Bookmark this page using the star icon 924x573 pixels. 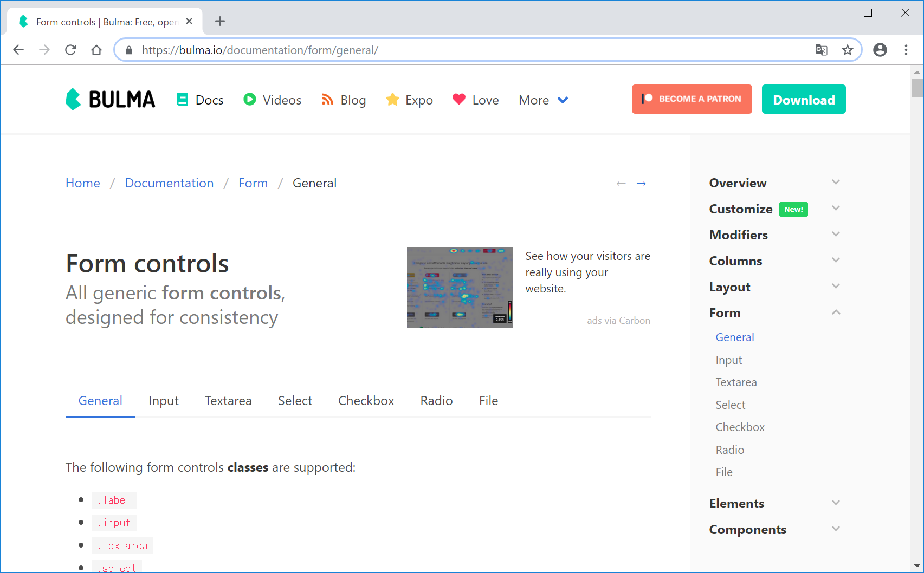[x=848, y=50]
